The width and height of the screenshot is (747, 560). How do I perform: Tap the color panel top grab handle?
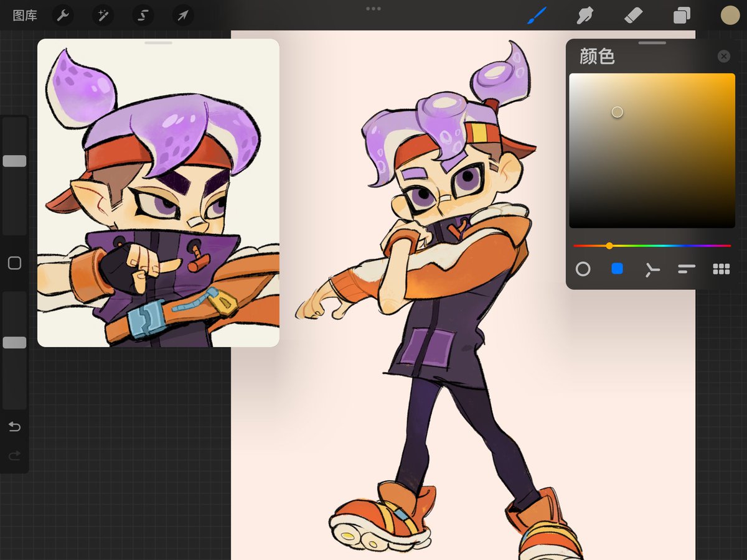tap(652, 43)
